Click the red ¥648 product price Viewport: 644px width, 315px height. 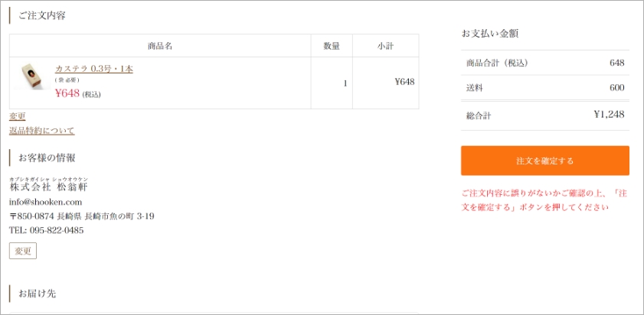coord(67,93)
